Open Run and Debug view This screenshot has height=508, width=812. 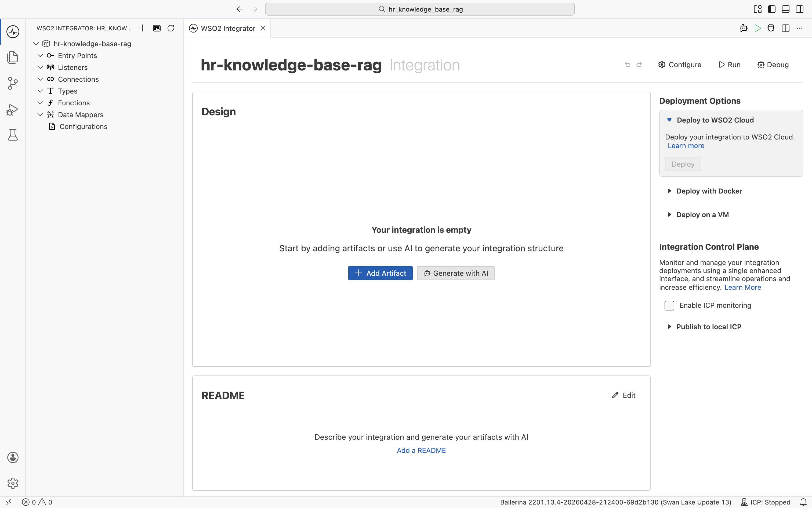point(13,110)
